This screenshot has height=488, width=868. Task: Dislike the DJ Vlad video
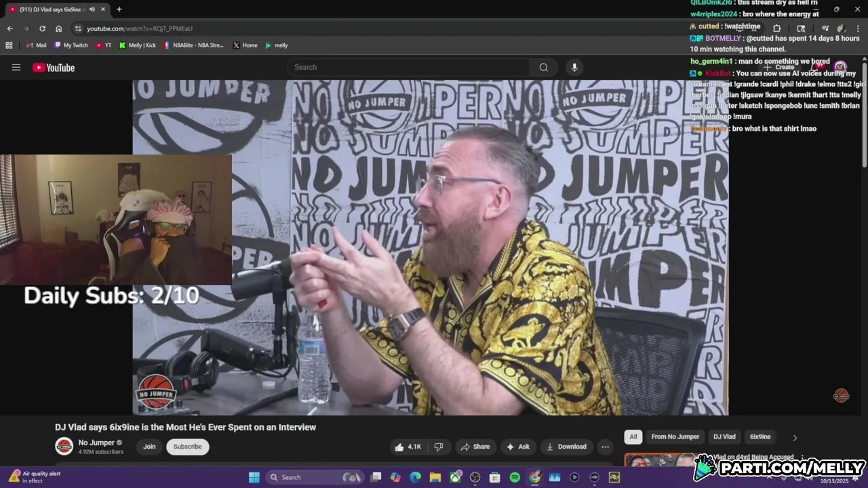(439, 447)
